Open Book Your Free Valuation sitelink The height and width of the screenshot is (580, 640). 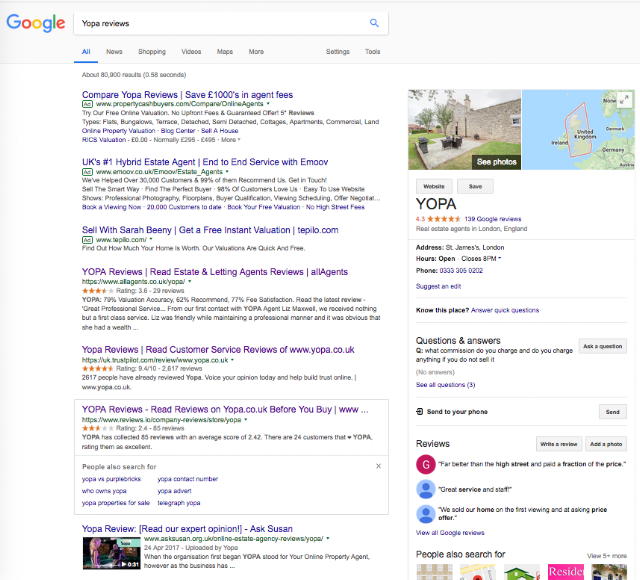tap(264, 207)
